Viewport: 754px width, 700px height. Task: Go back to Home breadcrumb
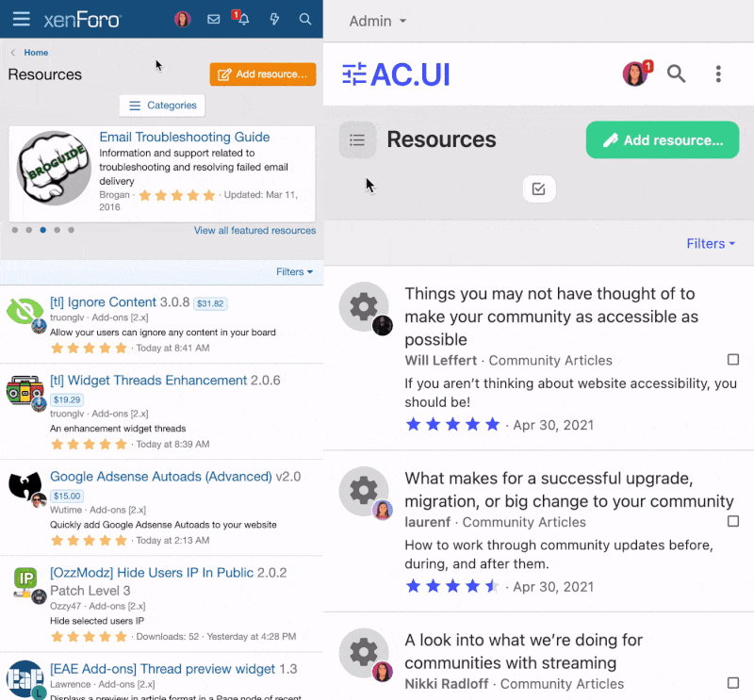36,53
